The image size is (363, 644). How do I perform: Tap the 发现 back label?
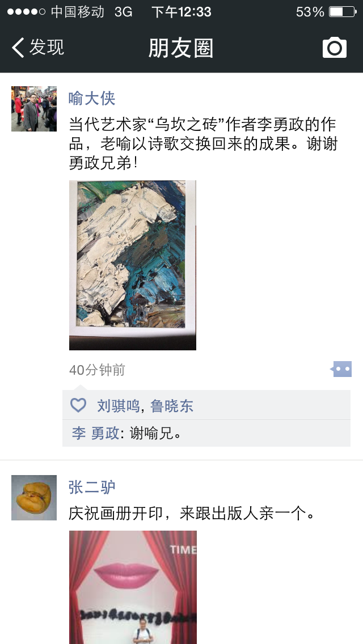[x=47, y=47]
